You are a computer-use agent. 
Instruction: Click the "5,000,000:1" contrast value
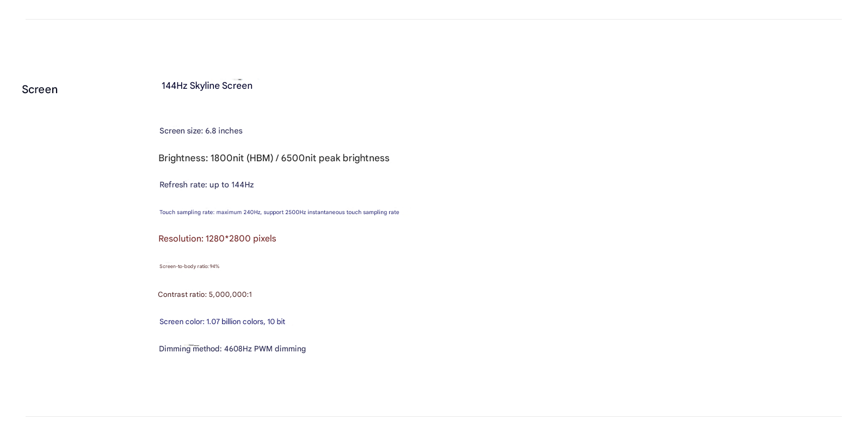(230, 295)
